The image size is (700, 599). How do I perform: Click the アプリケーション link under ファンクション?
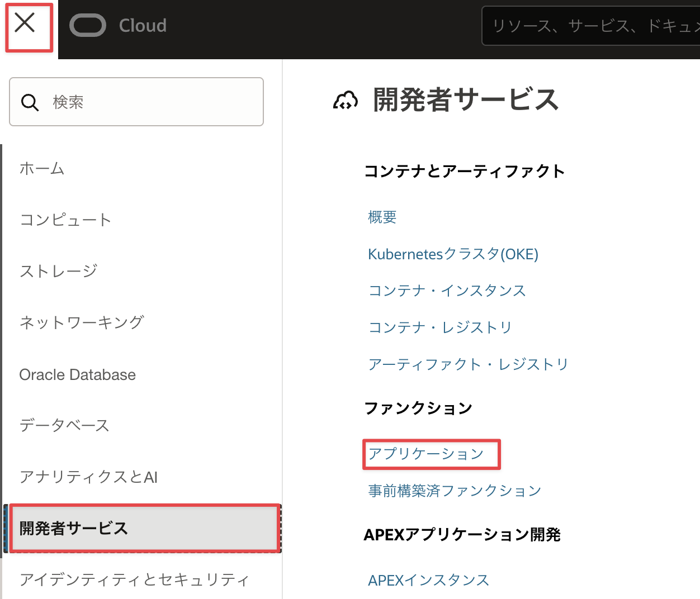coord(426,454)
